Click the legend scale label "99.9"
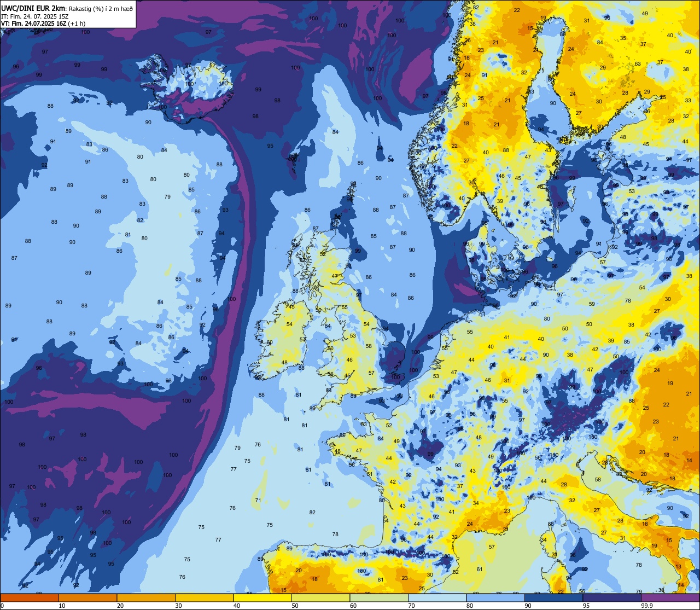Image resolution: width=700 pixels, height=610 pixels. point(646,606)
